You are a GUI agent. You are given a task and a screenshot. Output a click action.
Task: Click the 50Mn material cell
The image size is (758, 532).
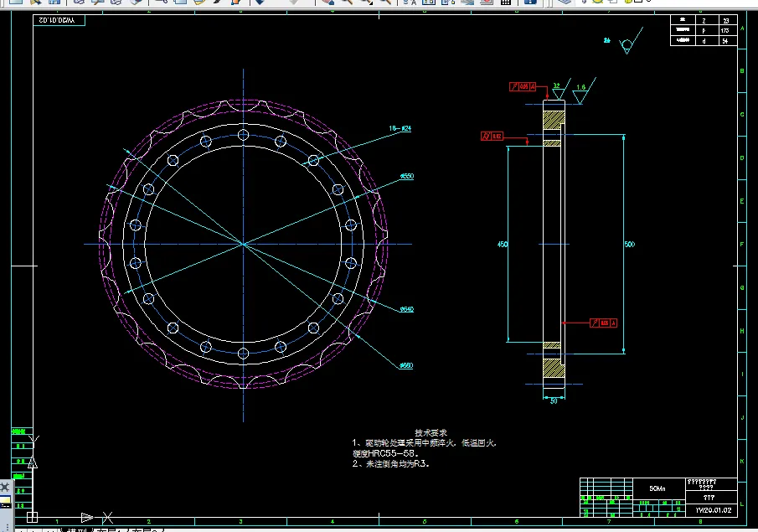657,488
